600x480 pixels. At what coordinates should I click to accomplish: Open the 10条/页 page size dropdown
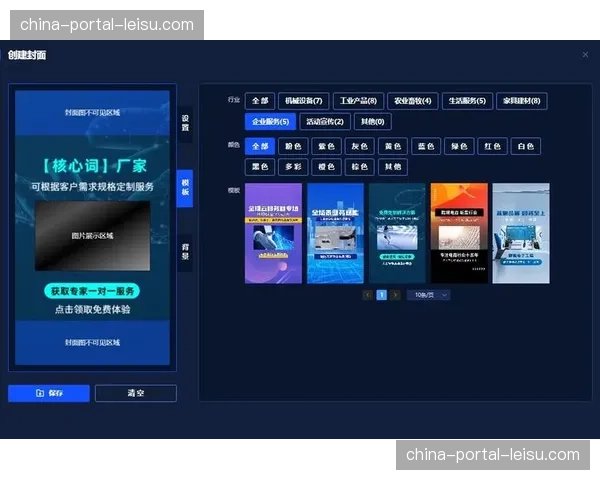(x=429, y=295)
